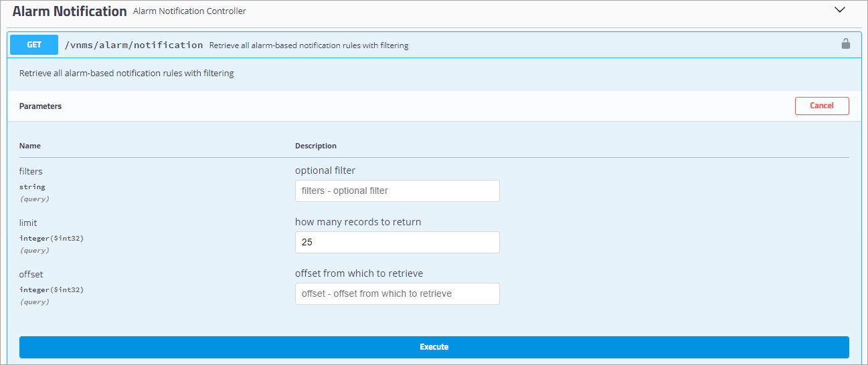Click the 'how many records to return' description
This screenshot has width=868, height=365.
(358, 222)
